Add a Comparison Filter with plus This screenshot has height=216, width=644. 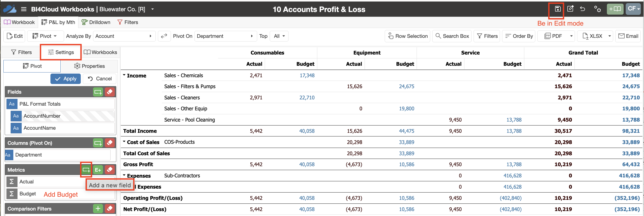click(98, 209)
